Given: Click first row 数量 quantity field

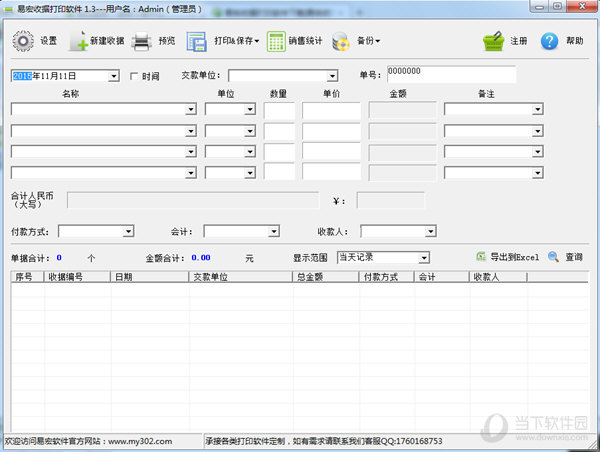Looking at the screenshot, I should click(279, 110).
